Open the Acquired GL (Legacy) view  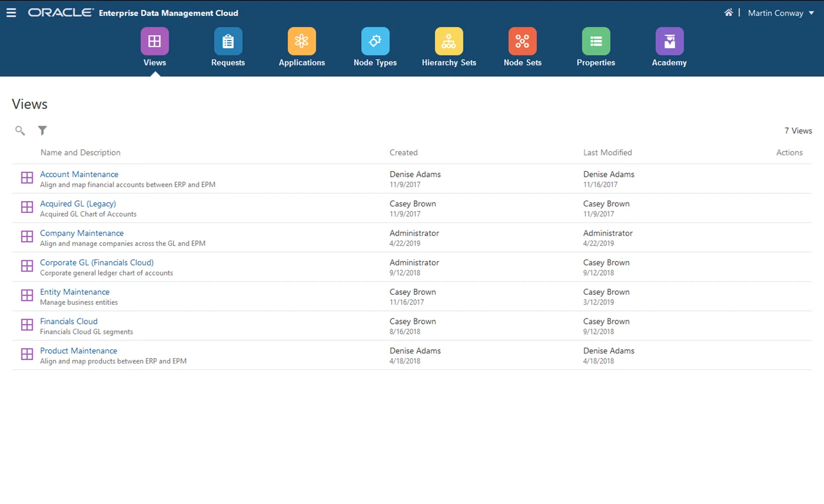(x=78, y=204)
